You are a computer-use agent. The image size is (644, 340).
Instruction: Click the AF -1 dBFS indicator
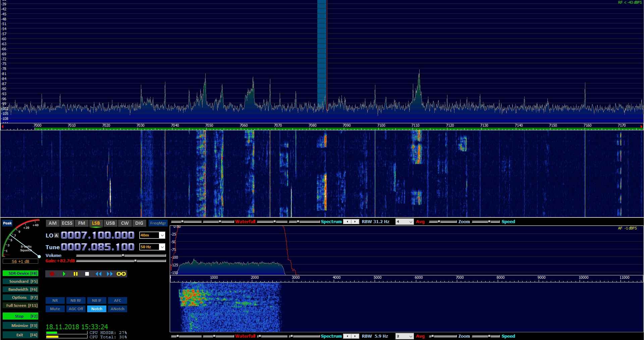(x=627, y=228)
